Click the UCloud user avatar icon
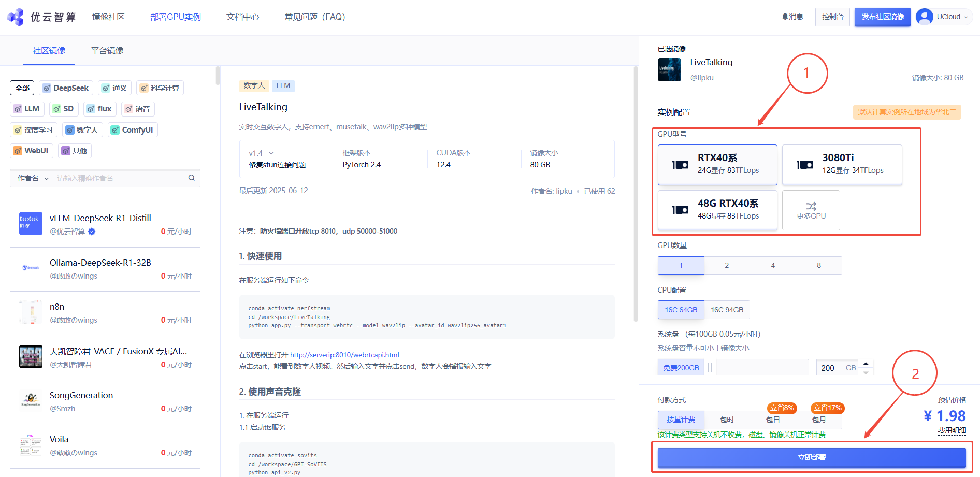Screen dimensions: 980x477 [x=924, y=17]
